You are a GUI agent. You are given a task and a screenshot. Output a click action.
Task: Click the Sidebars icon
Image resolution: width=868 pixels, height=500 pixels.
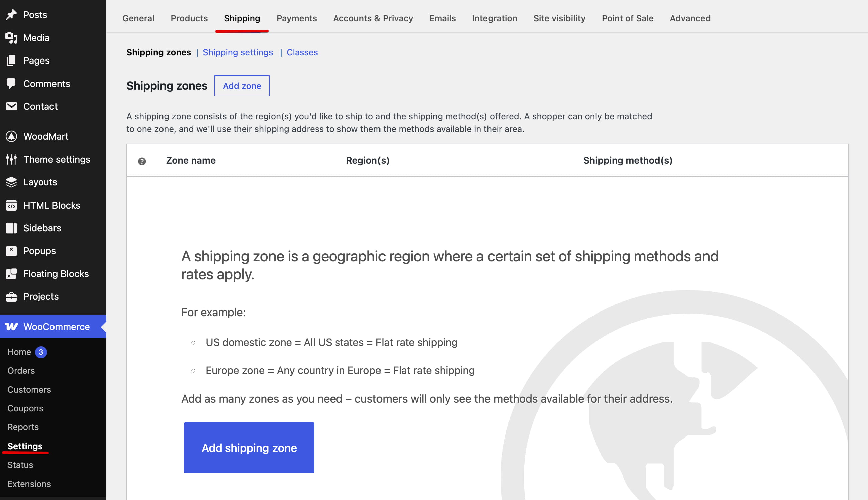(x=11, y=228)
